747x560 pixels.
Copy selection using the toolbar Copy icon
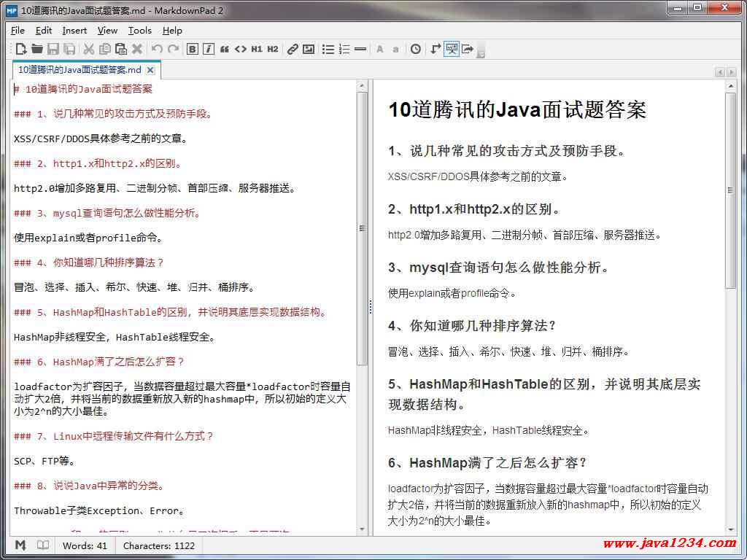(105, 49)
